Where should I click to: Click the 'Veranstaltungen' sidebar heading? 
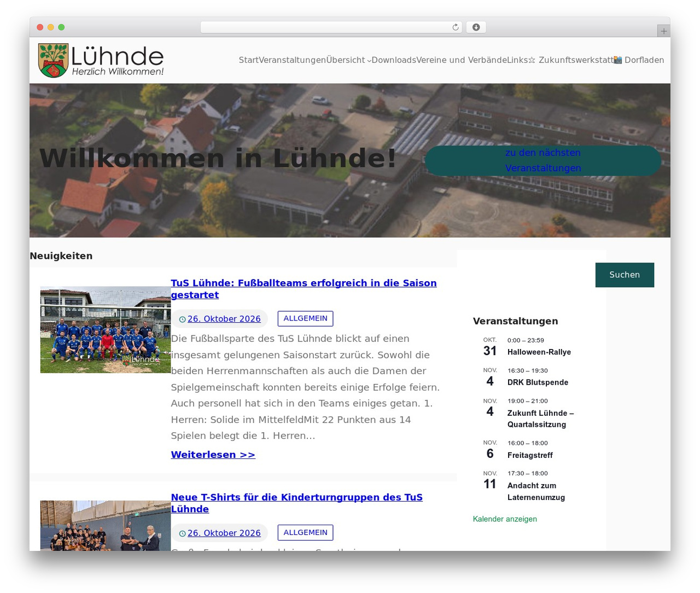[x=515, y=321]
